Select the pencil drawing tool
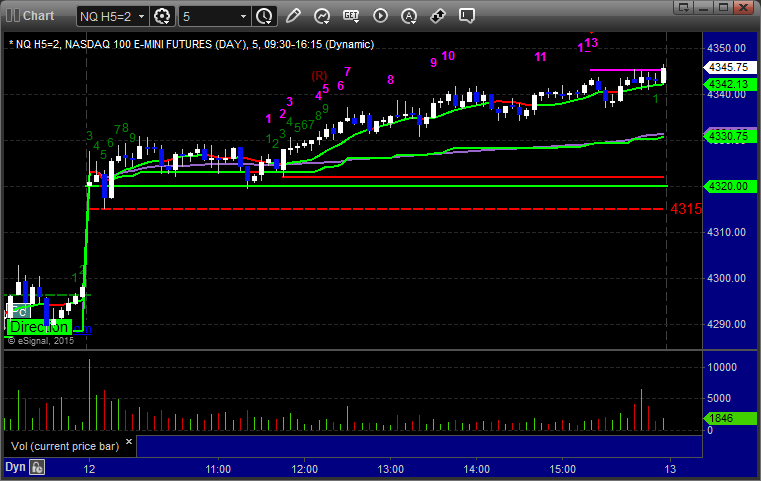The height and width of the screenshot is (481, 761). [293, 16]
